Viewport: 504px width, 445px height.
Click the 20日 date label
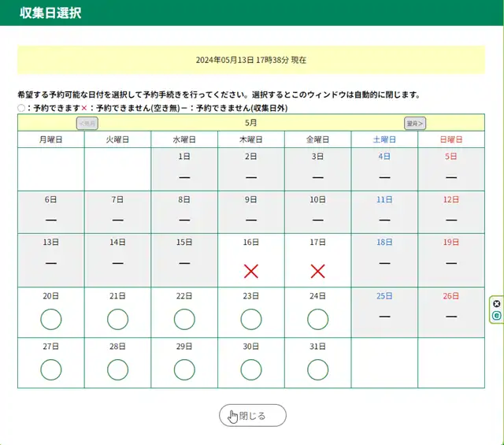tap(50, 296)
